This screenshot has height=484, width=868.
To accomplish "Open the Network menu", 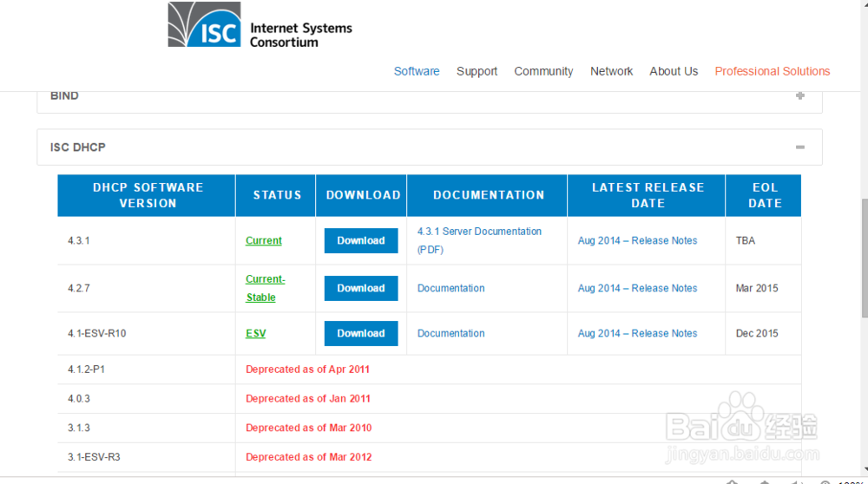I will click(611, 71).
